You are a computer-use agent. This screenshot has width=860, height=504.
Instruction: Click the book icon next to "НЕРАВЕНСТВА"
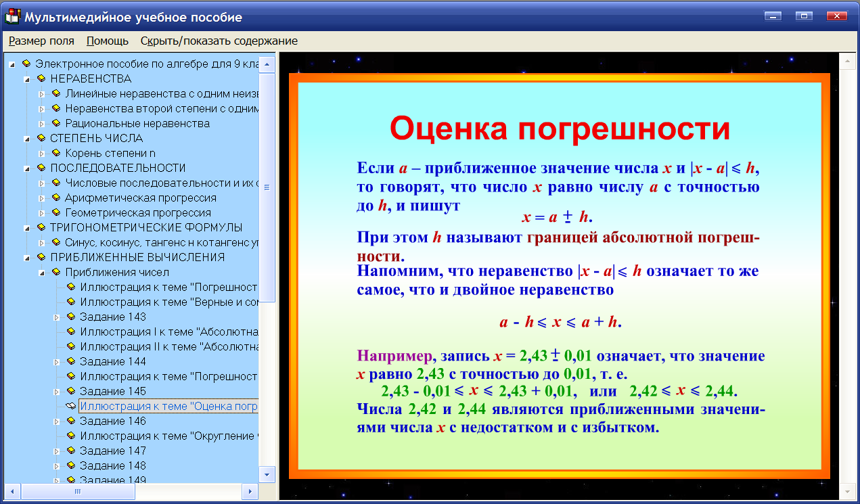click(41, 78)
